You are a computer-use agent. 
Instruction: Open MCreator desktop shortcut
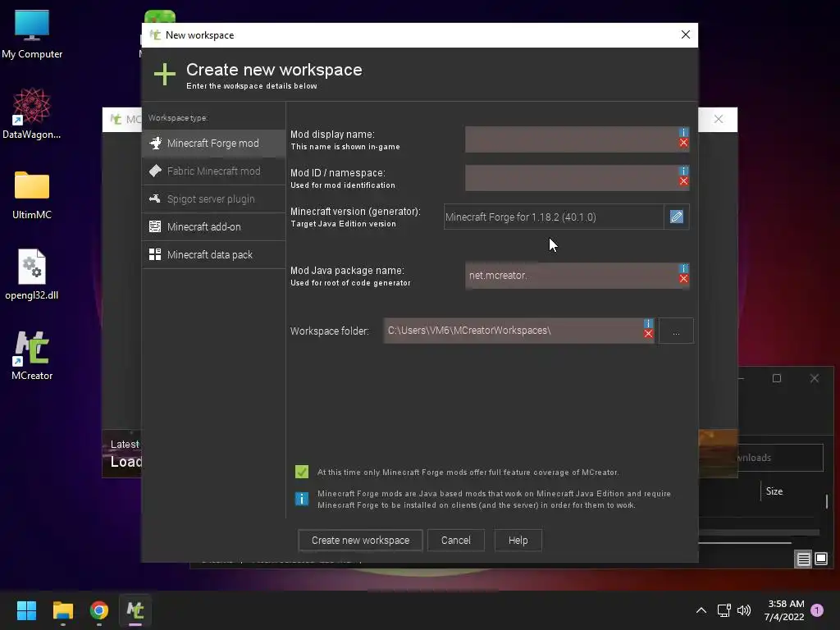(x=32, y=356)
